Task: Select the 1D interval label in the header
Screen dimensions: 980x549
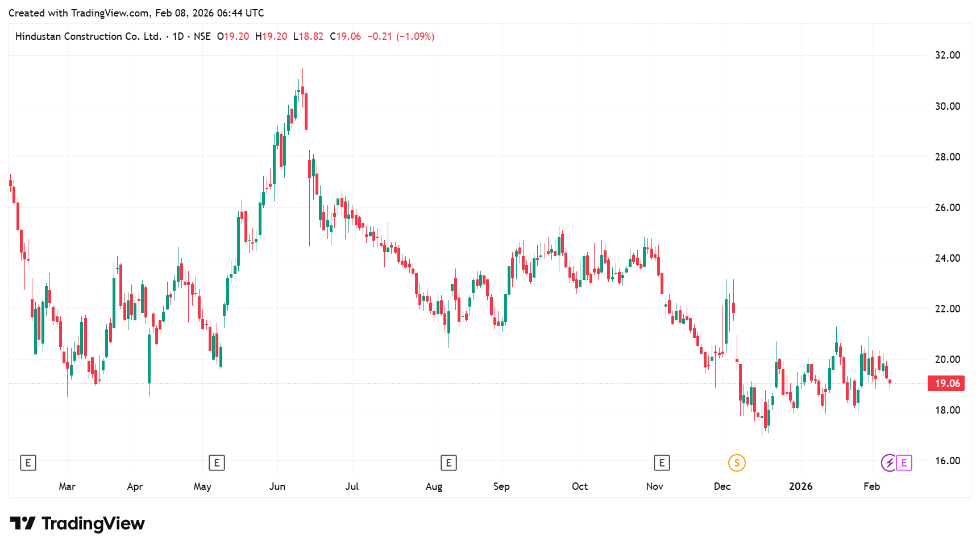Action: tap(178, 36)
